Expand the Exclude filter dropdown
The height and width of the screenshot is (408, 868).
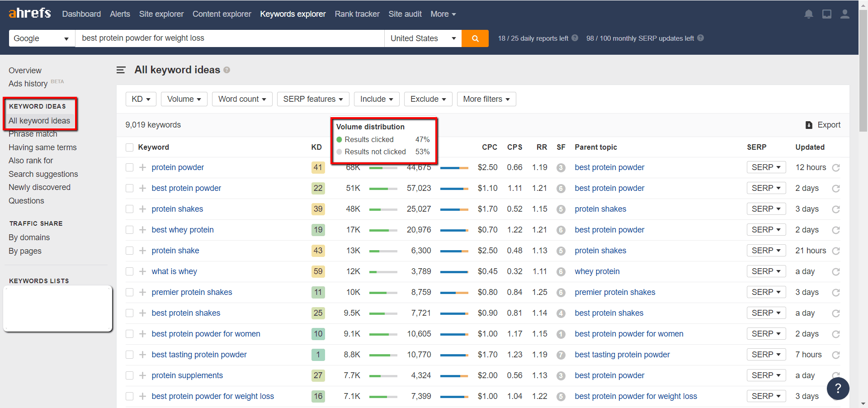[x=428, y=99]
